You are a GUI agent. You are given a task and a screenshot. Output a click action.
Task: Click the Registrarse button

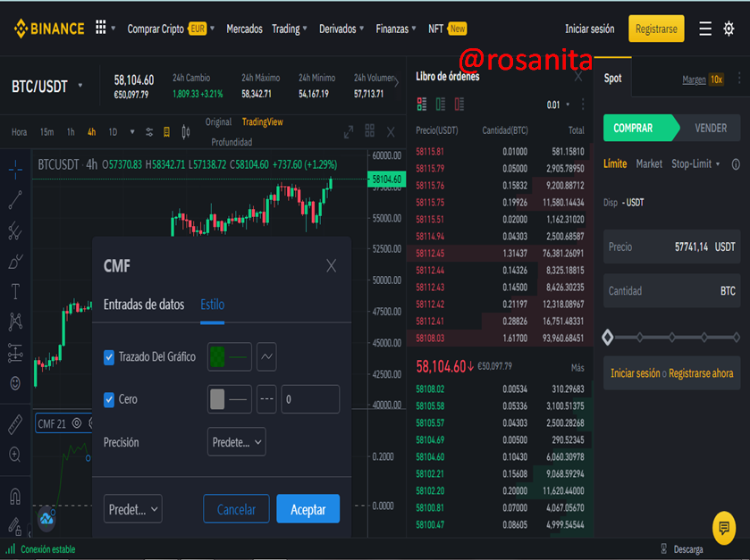(x=656, y=29)
